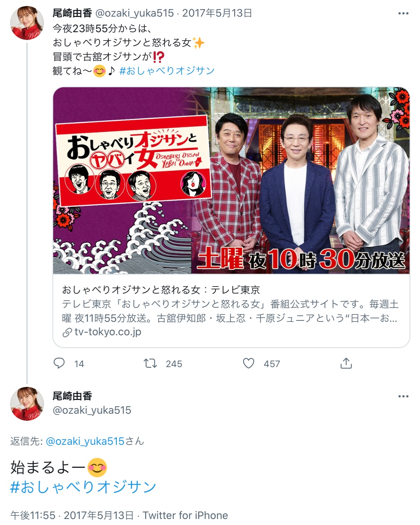Open the share icon under the tweet
The image size is (420, 525).
tap(346, 363)
